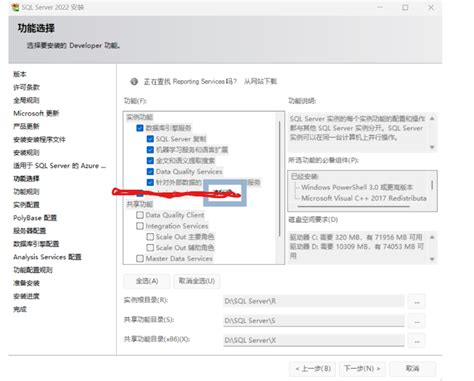
Task: Click the 已经安装 prerequisites group header
Action: (x=305, y=177)
